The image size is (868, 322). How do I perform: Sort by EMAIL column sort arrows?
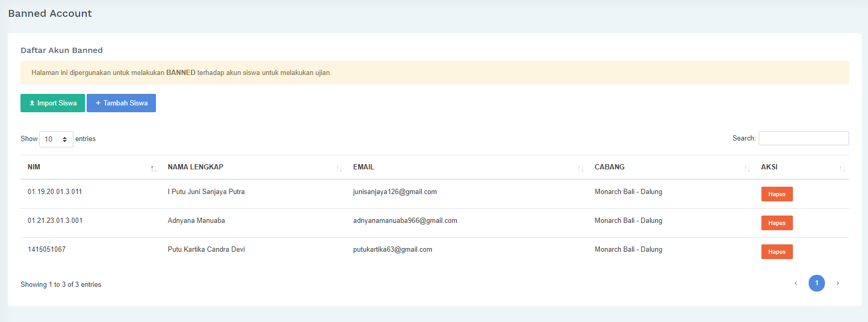pos(580,168)
